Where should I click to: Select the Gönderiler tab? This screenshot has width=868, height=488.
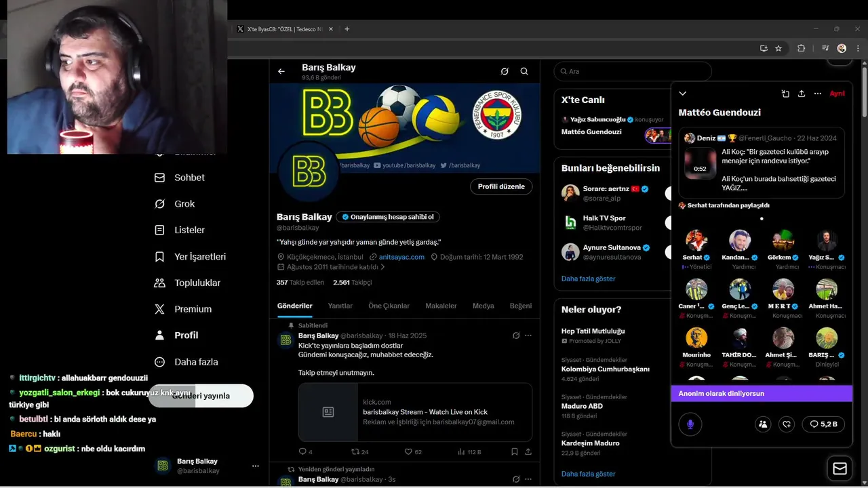click(x=295, y=306)
